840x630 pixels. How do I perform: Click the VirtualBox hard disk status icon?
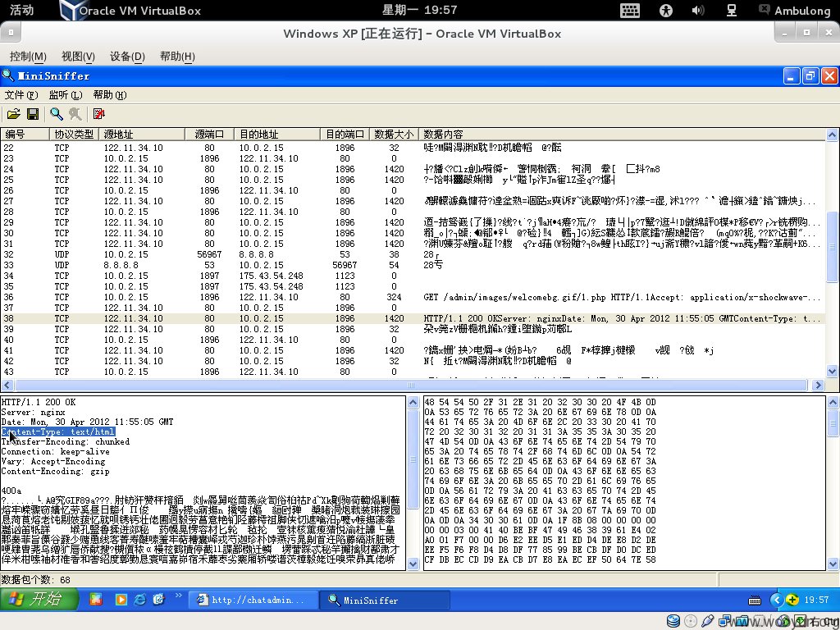[x=673, y=621]
